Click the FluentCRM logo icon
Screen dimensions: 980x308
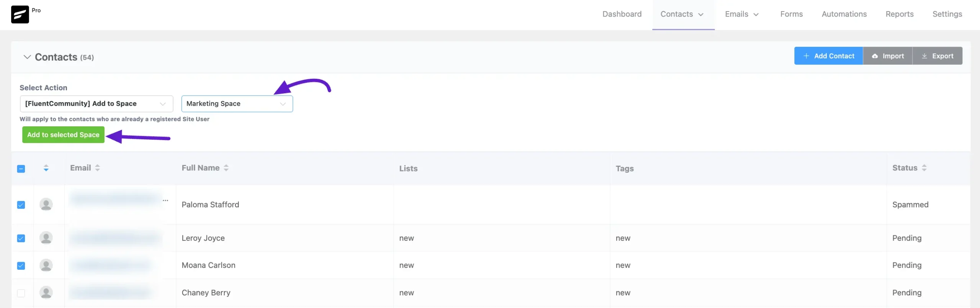(20, 15)
